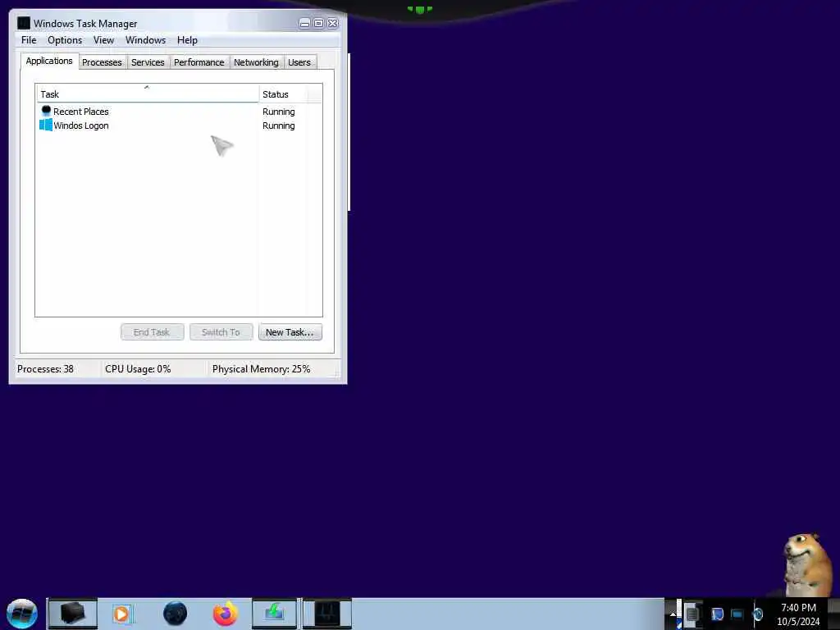Image resolution: width=840 pixels, height=630 pixels.
Task: Click CPU Usage: 0% status entry
Action: [x=138, y=369]
